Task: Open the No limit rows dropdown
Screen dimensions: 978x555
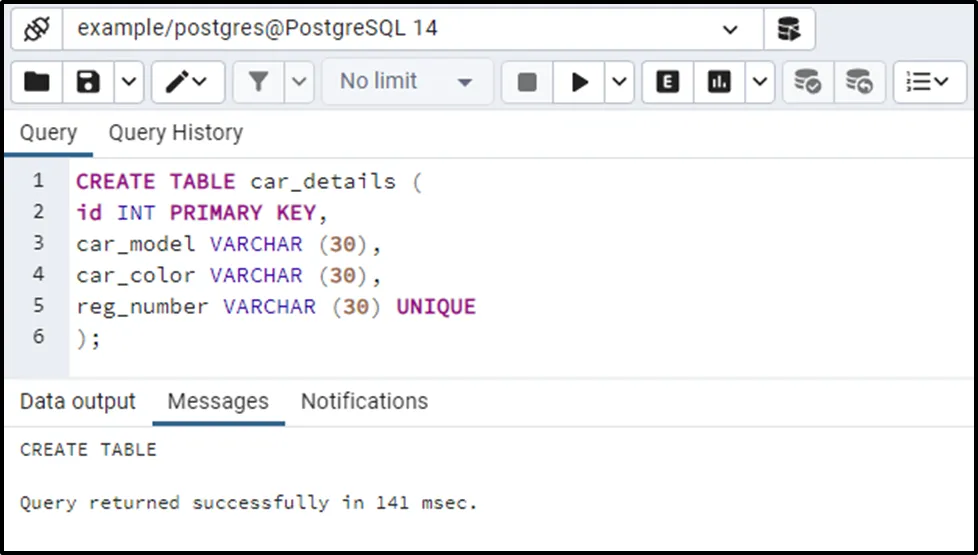Action: (x=407, y=82)
